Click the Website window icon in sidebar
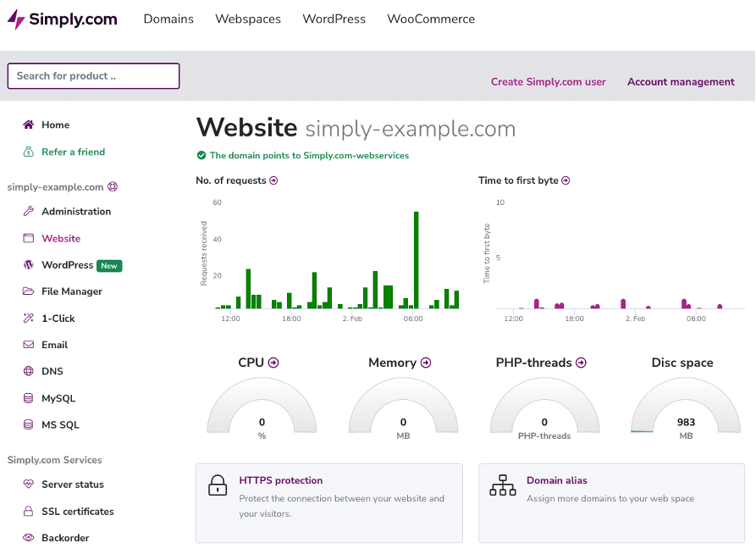The height and width of the screenshot is (554, 756). coord(29,238)
